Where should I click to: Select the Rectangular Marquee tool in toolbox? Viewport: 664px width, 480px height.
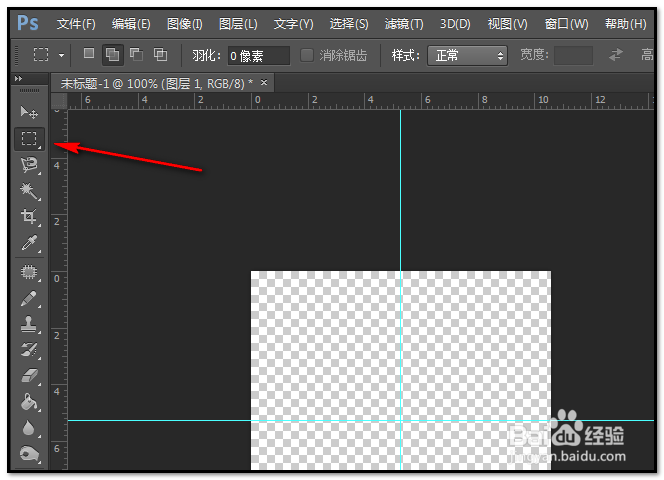point(29,139)
